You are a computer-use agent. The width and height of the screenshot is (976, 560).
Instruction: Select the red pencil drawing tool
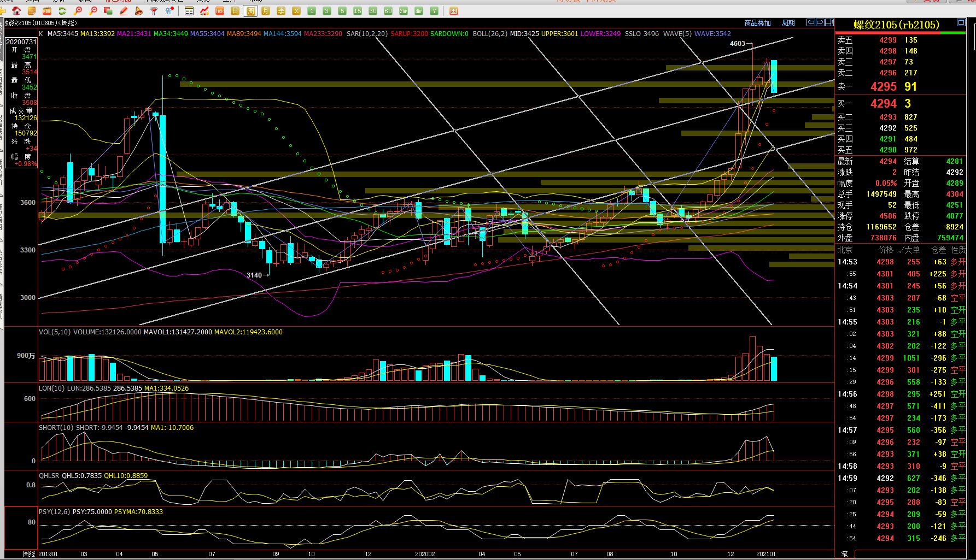pyautogui.click(x=124, y=11)
